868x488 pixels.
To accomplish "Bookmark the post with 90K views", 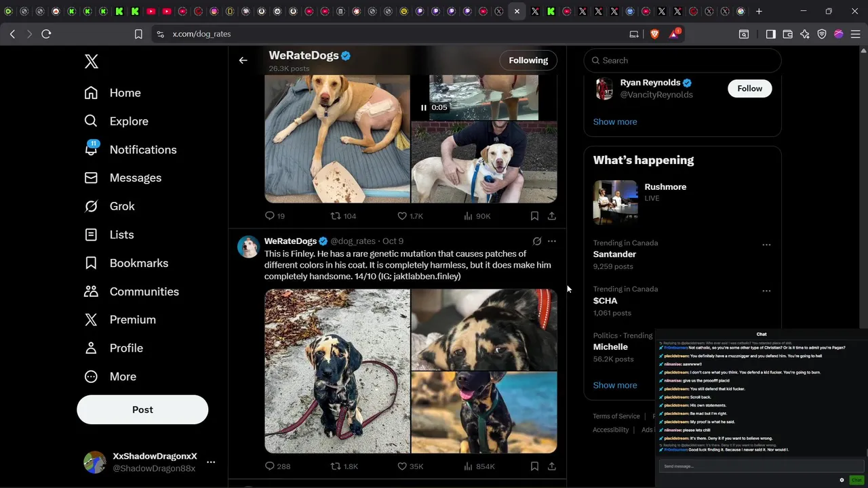I will tap(534, 216).
